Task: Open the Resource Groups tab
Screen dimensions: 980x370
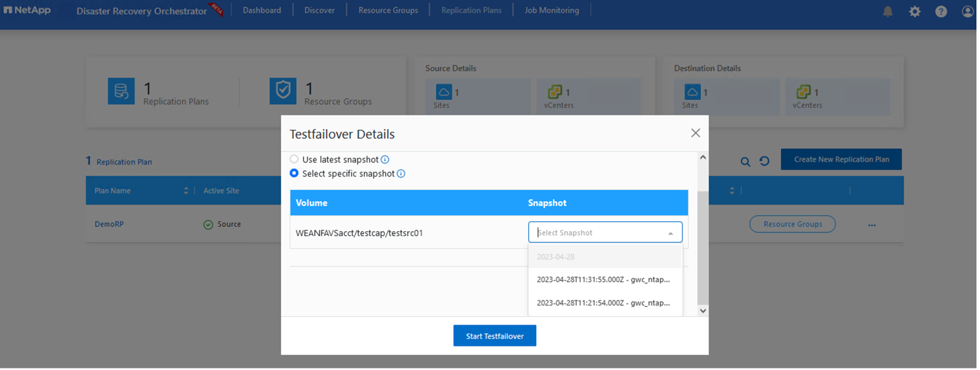Action: point(389,11)
